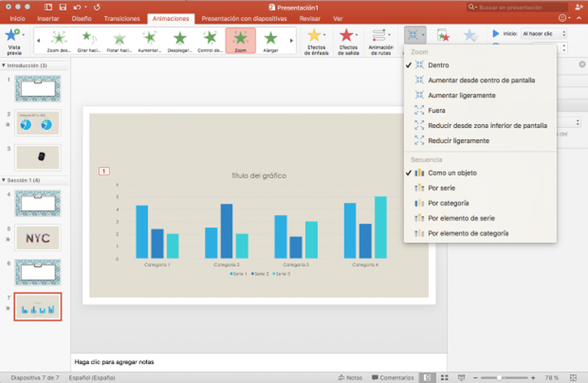Click the undo arrow icon
Screen dimensions: 588x383
(x=77, y=7)
